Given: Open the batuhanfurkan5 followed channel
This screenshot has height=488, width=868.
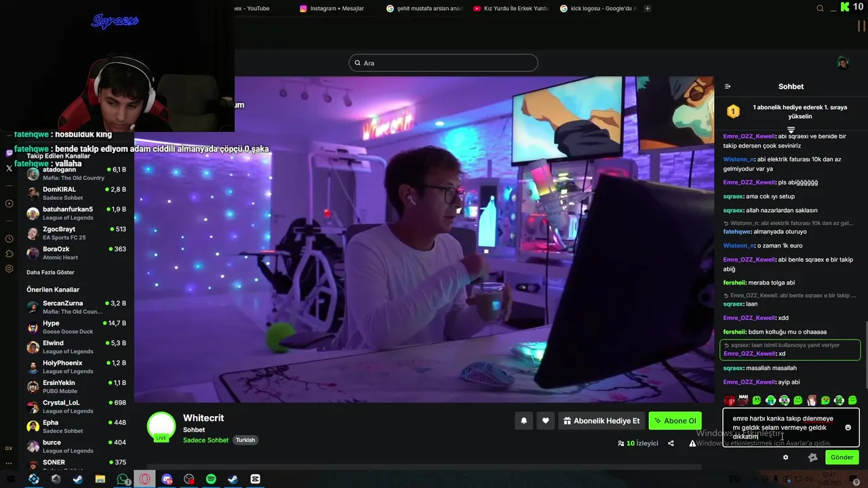Looking at the screenshot, I should coord(76,213).
